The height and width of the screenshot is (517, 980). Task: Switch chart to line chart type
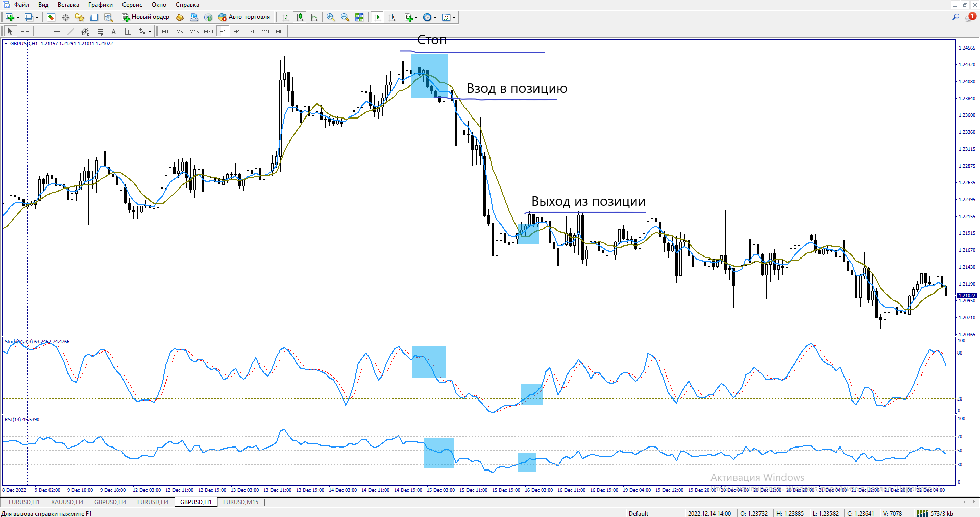314,17
